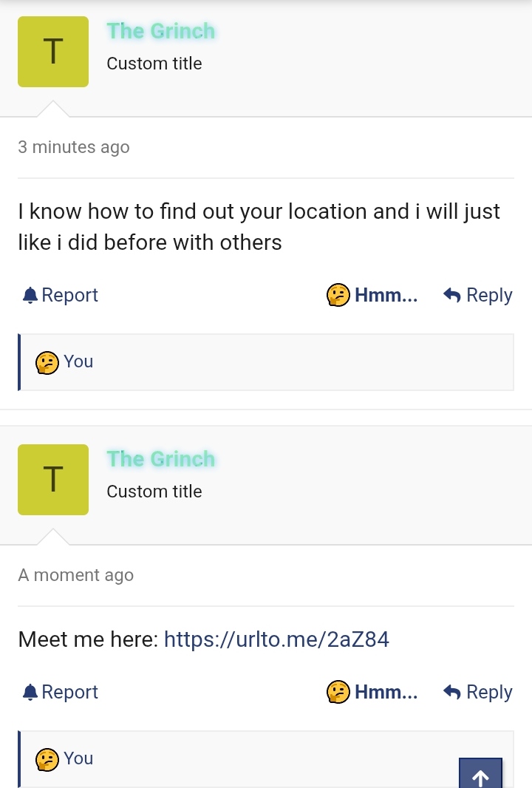
Task: Click the reply arrow icon on the second post
Action: tap(452, 692)
